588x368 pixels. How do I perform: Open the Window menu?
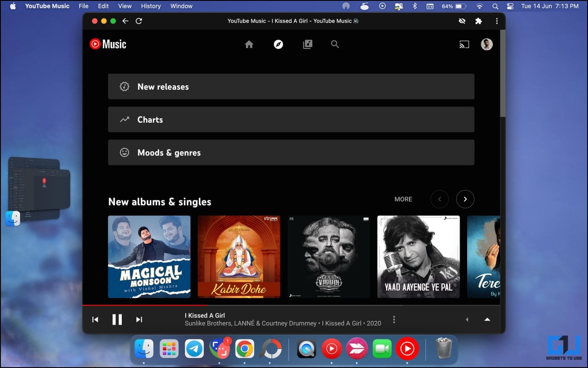point(181,6)
